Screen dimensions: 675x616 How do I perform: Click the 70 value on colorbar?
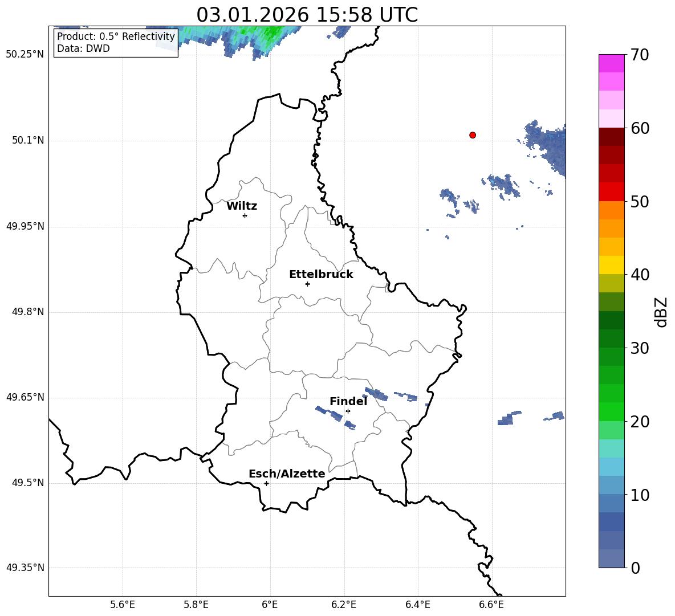click(x=639, y=55)
